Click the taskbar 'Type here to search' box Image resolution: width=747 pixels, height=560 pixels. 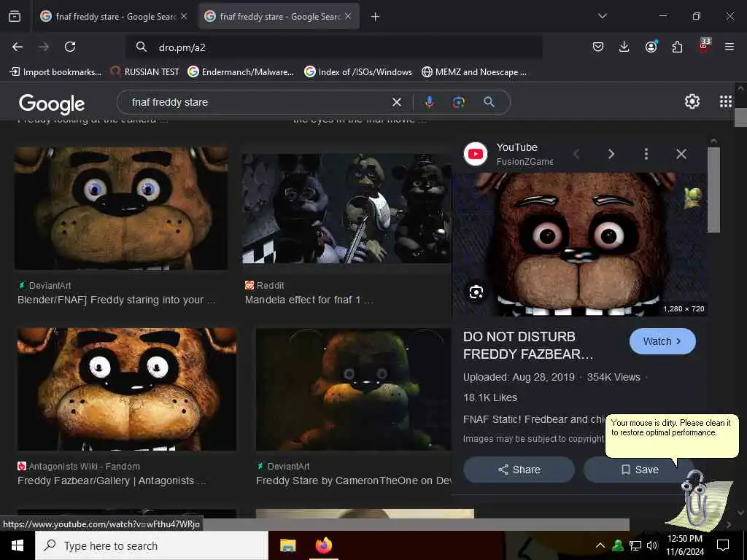coord(152,545)
